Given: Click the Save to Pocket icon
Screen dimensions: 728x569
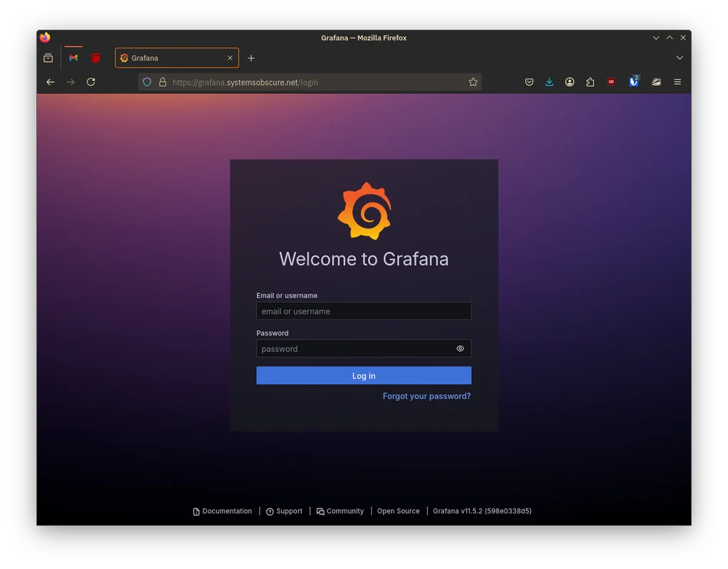Looking at the screenshot, I should pyautogui.click(x=529, y=83).
